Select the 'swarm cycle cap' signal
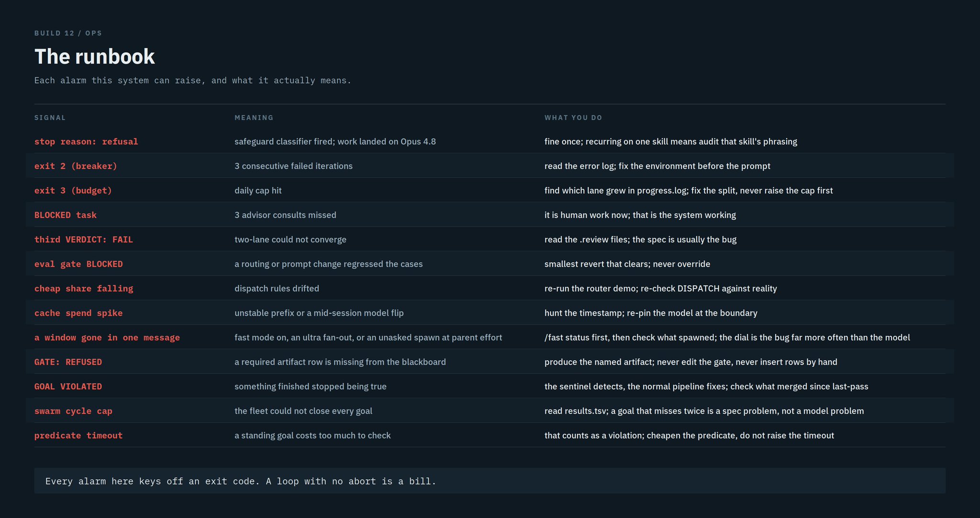 click(x=73, y=411)
